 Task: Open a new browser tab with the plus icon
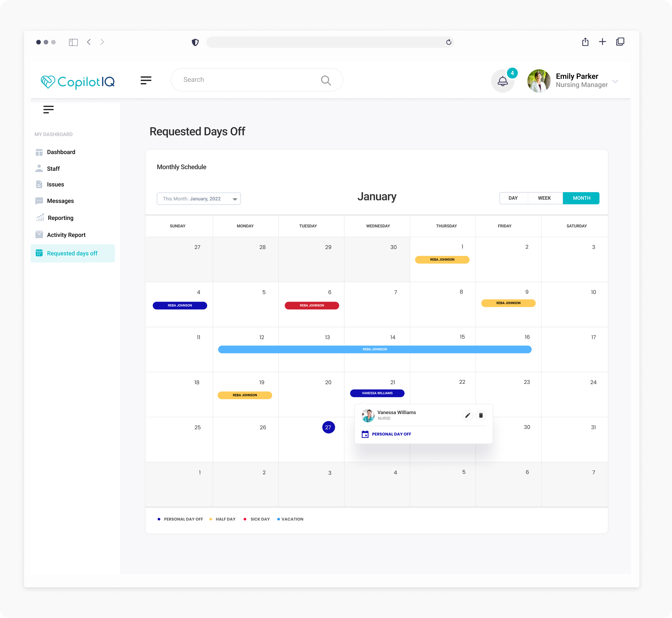tap(602, 42)
